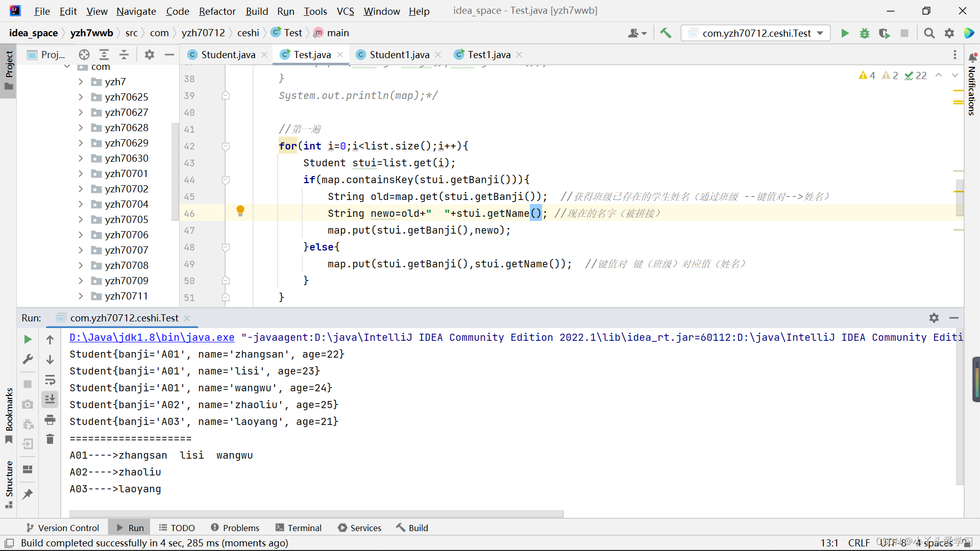Open Terminal tool window

299,528
